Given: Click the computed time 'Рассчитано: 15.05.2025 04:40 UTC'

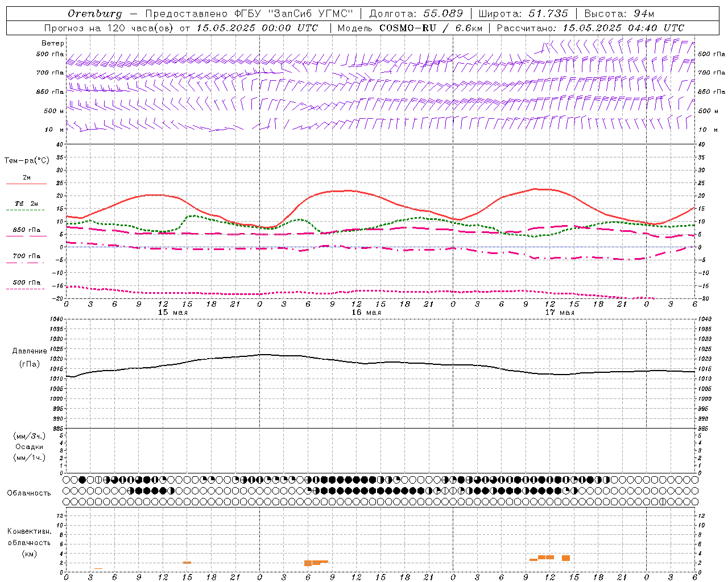Looking at the screenshot, I should point(590,28).
